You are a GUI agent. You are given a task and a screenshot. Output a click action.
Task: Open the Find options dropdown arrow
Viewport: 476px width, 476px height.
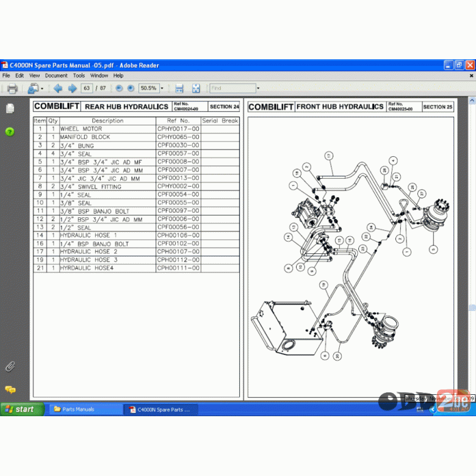(x=258, y=88)
